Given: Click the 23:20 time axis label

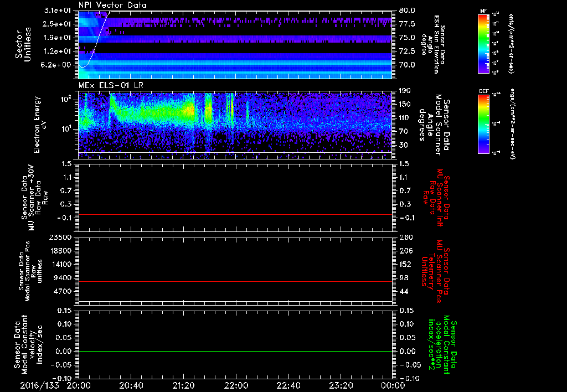Looking at the screenshot, I should [341, 385].
